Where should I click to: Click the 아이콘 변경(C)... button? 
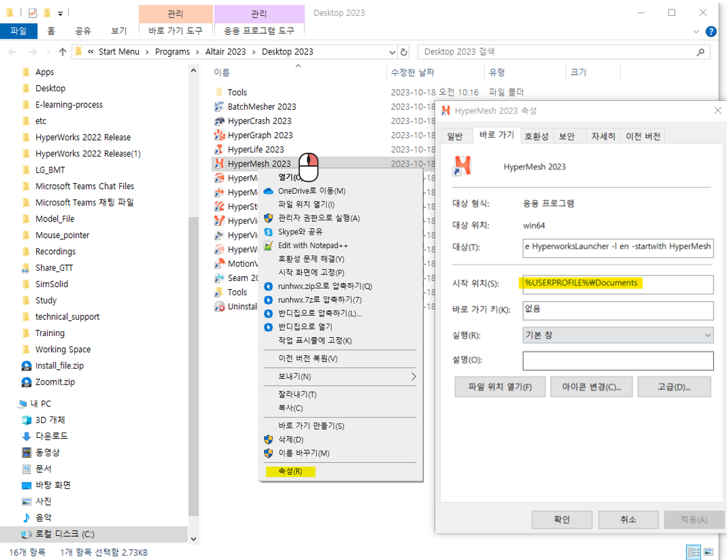click(592, 387)
